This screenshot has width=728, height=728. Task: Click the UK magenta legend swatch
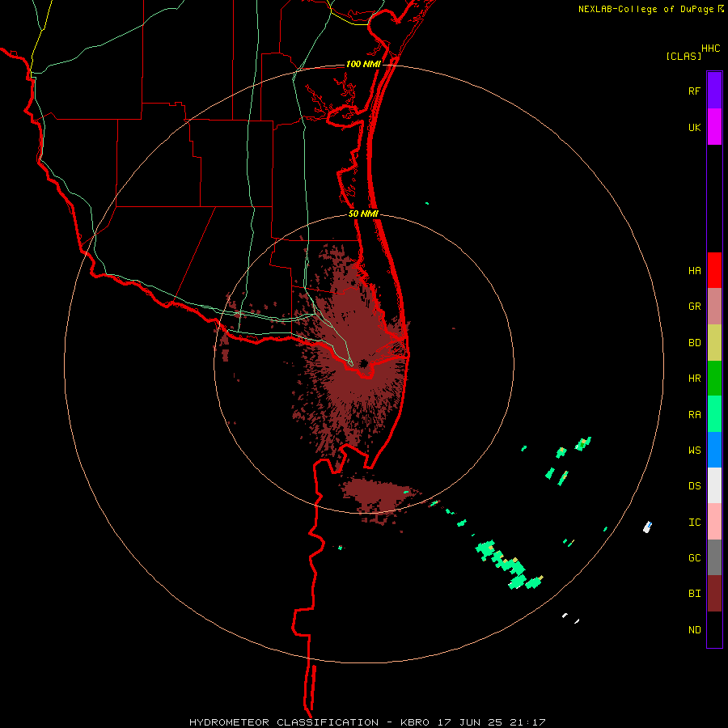[714, 127]
